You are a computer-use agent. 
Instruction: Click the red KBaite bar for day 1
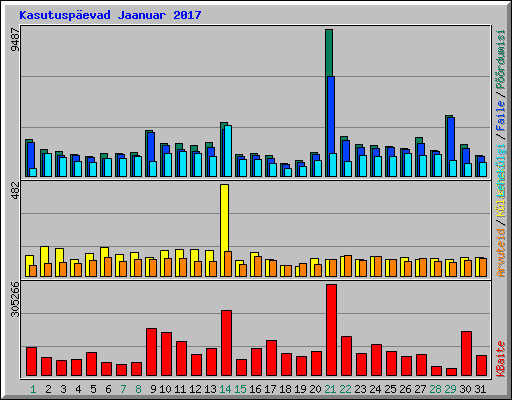(31, 362)
